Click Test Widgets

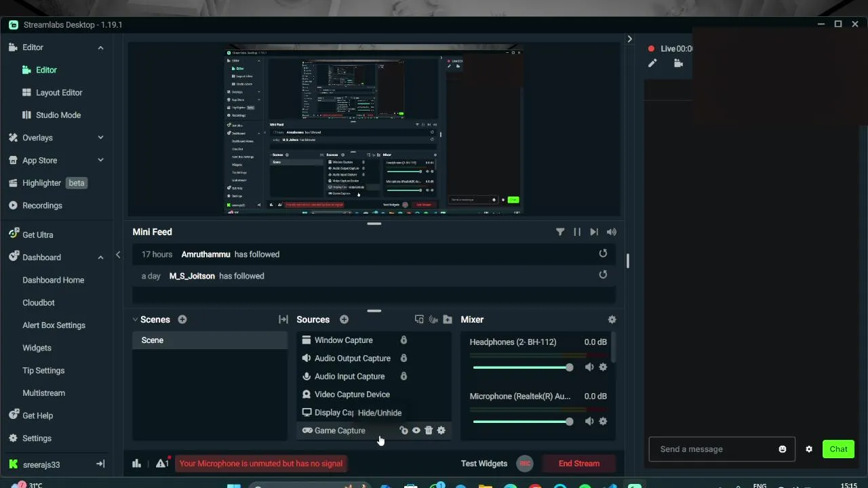[x=484, y=464]
